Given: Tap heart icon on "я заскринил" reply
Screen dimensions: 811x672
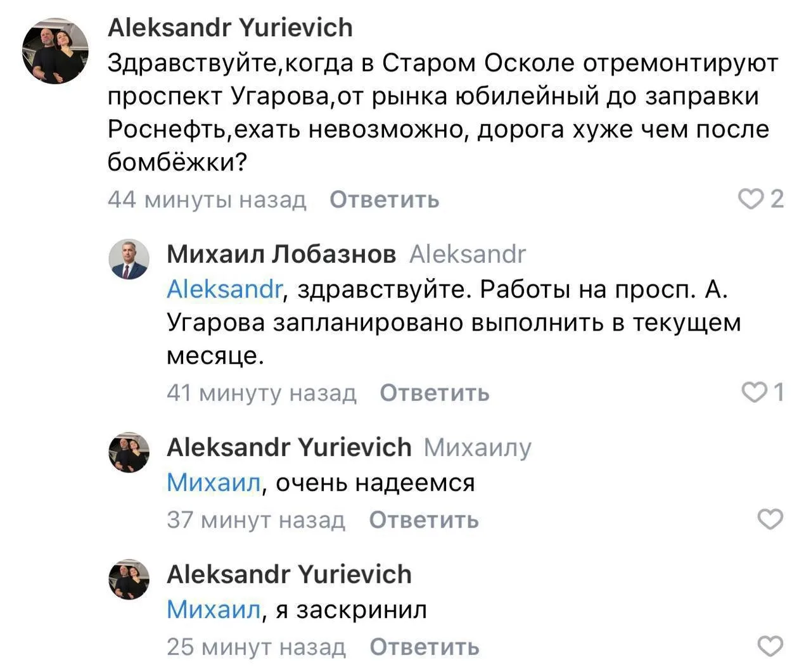Looking at the screenshot, I should [770, 647].
